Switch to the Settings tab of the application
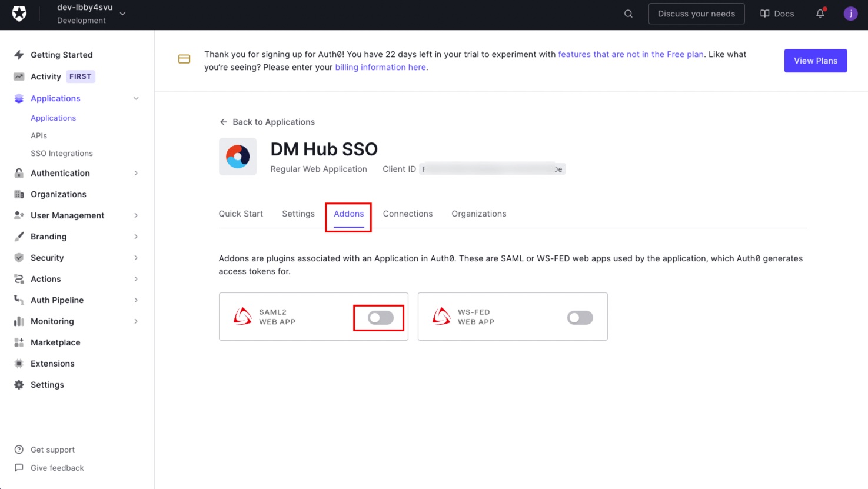 pos(298,214)
